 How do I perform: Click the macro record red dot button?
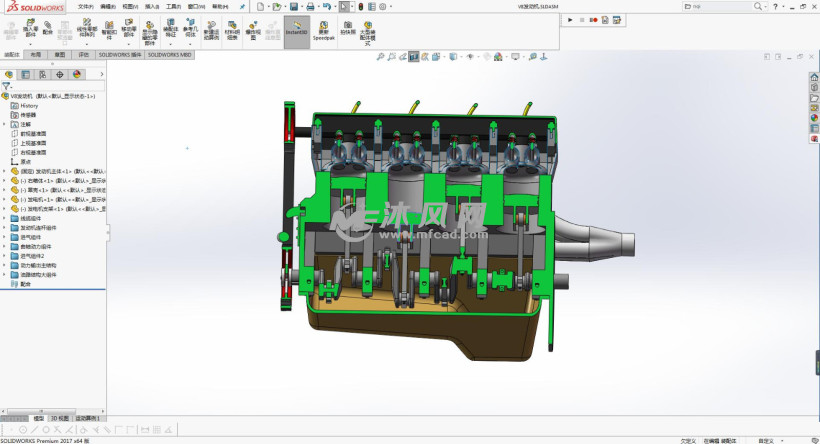click(595, 20)
